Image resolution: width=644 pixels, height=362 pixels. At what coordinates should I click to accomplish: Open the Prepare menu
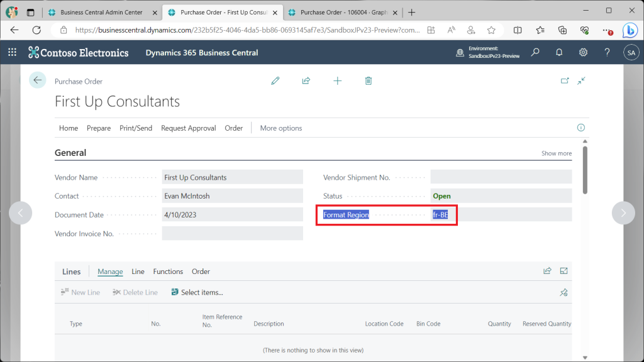click(99, 128)
